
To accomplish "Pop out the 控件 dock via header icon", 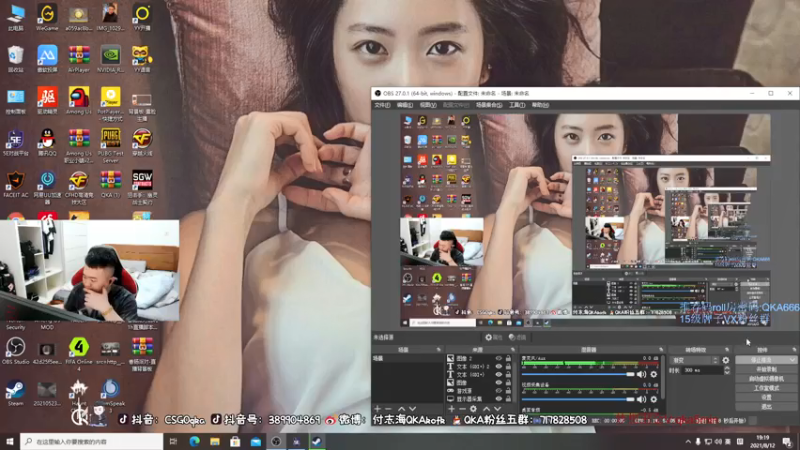I will (x=794, y=350).
